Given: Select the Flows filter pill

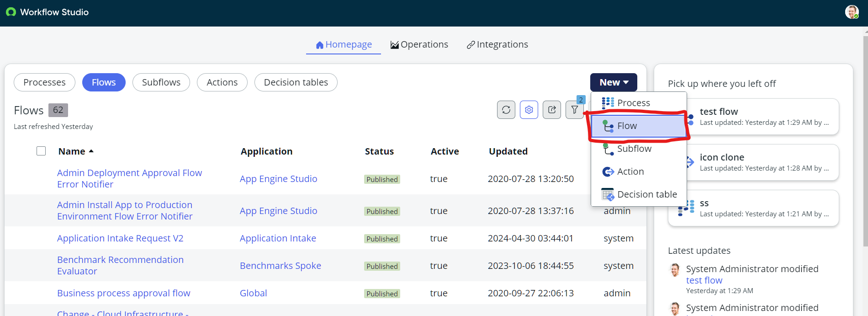Looking at the screenshot, I should point(104,82).
